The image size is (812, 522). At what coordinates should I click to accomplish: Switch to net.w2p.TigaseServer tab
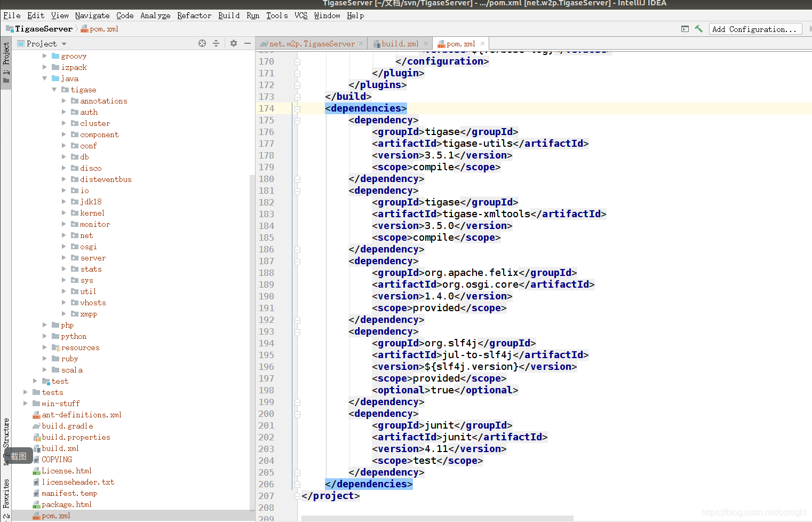(x=312, y=44)
